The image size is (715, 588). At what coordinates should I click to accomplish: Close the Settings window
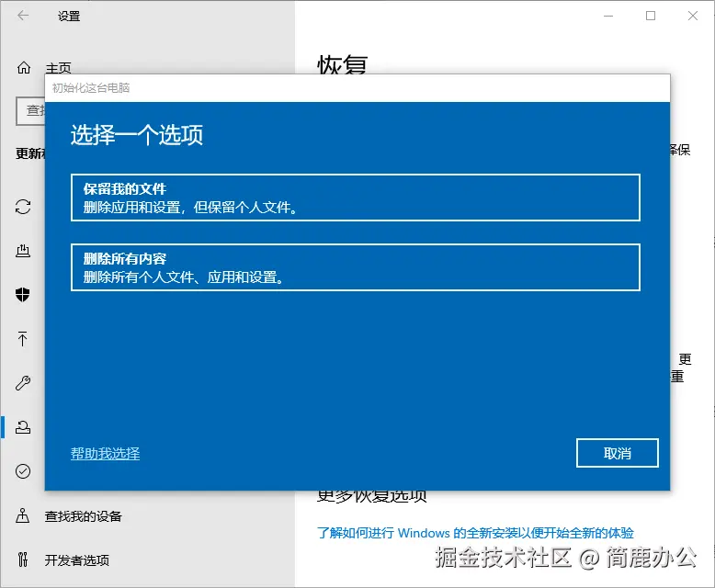tap(693, 16)
